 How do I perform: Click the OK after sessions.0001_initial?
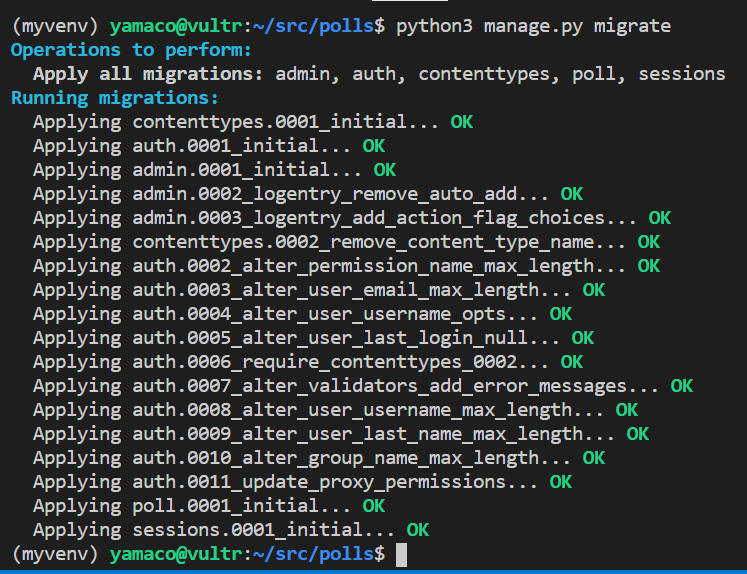418,530
